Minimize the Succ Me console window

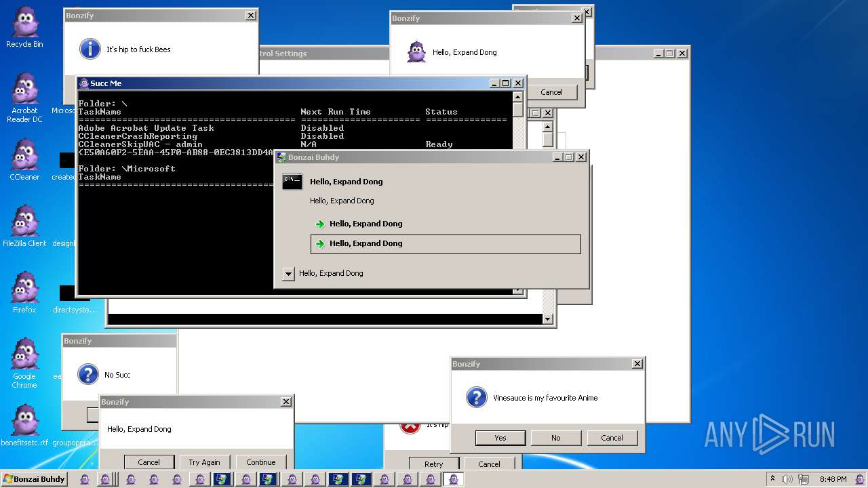point(495,83)
